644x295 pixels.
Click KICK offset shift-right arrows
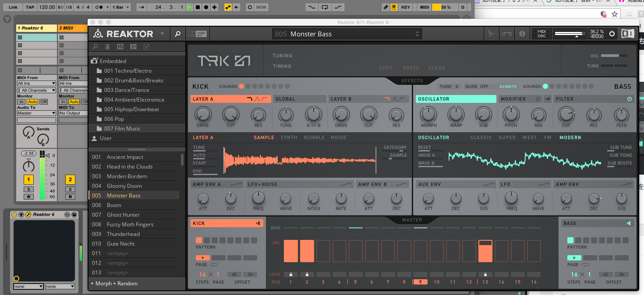pos(250,274)
